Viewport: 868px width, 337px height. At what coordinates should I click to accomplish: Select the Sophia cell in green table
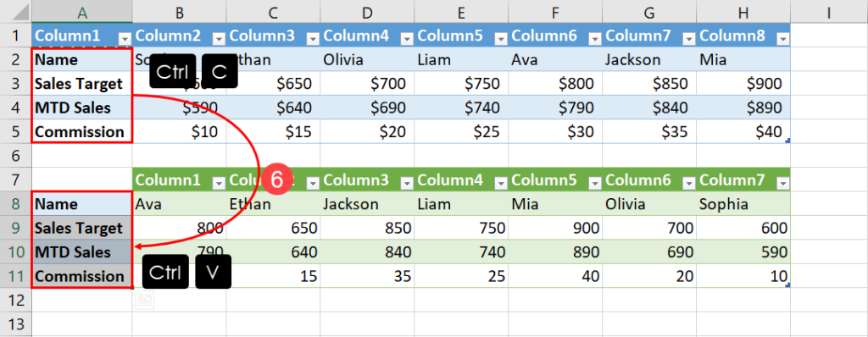tap(743, 203)
